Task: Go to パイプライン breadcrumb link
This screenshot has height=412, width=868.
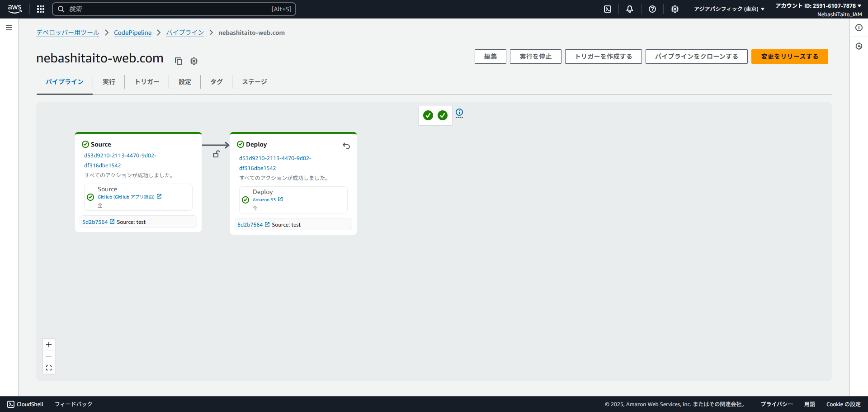Action: coord(185,33)
